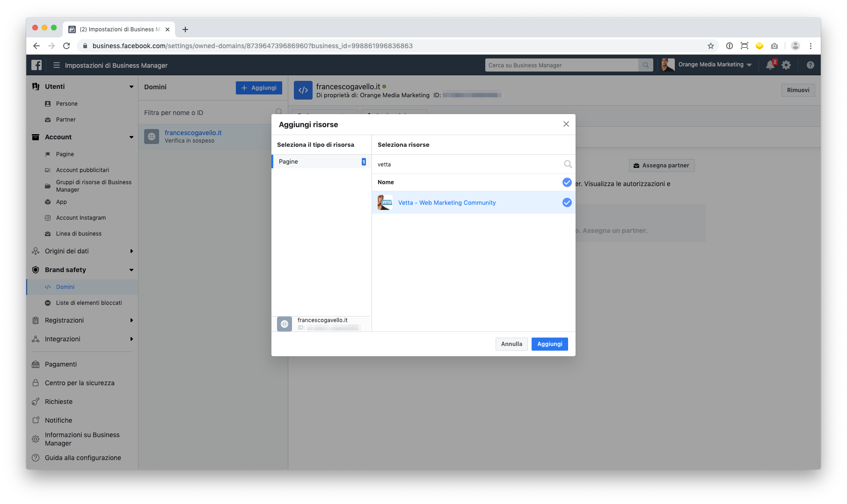Open the help question mark icon
Image resolution: width=847 pixels, height=504 pixels.
coord(810,65)
